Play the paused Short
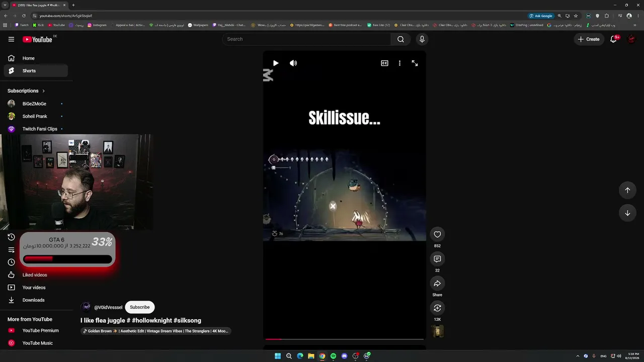This screenshot has height=362, width=644. [x=276, y=63]
